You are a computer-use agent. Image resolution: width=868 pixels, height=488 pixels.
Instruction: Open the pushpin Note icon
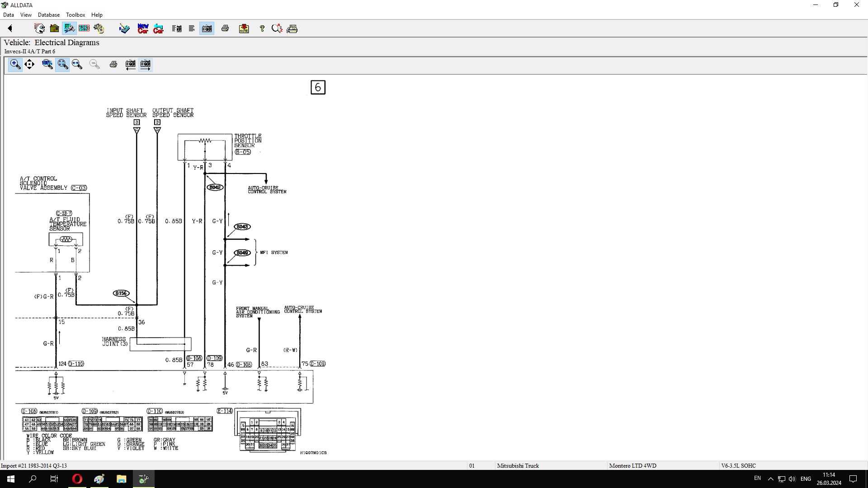click(x=244, y=28)
